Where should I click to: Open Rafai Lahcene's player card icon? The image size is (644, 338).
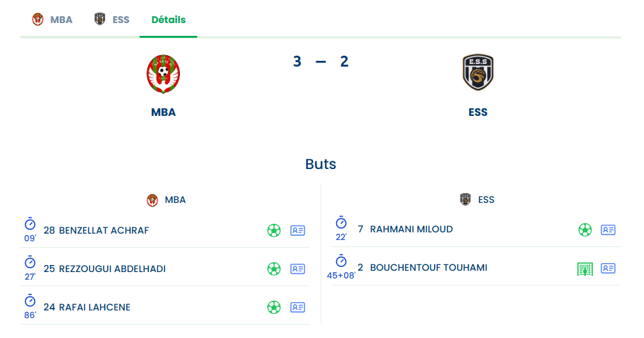(x=298, y=307)
